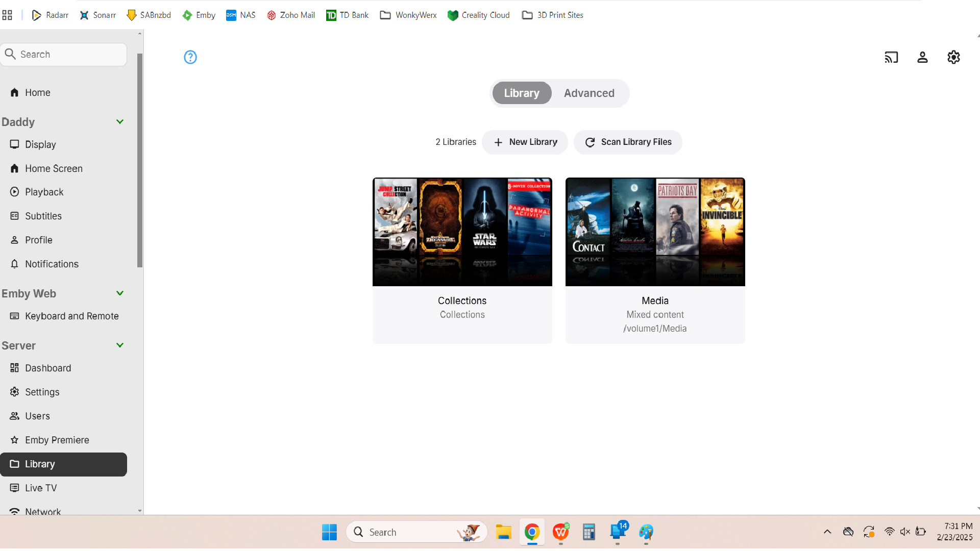The width and height of the screenshot is (980, 551).
Task: Click the Cast icon in the header
Action: [891, 57]
